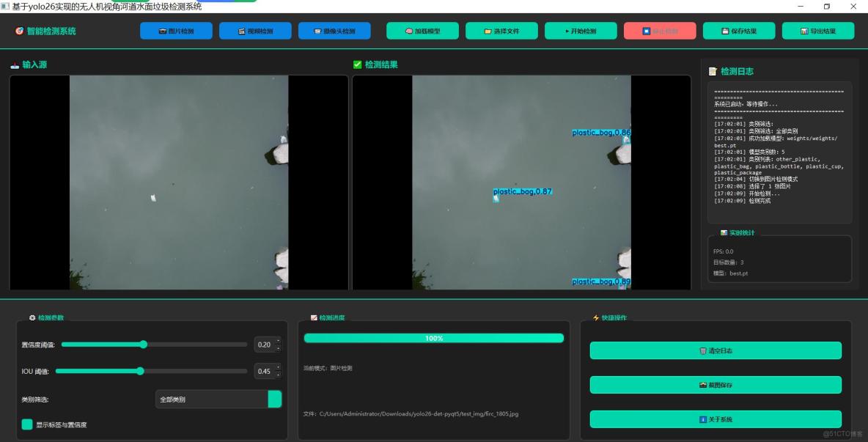Switch to 视频检测 video detection mode
This screenshot has width=868, height=442.
(255, 31)
